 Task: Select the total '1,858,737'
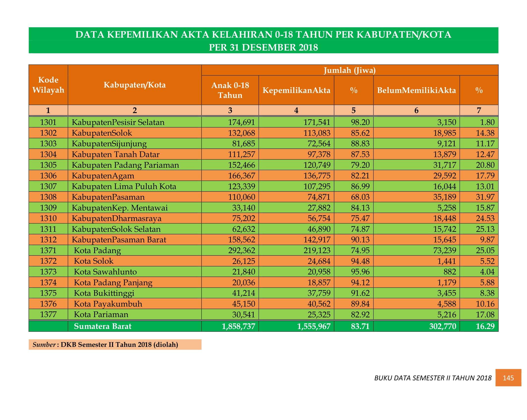pyautogui.click(x=238, y=326)
